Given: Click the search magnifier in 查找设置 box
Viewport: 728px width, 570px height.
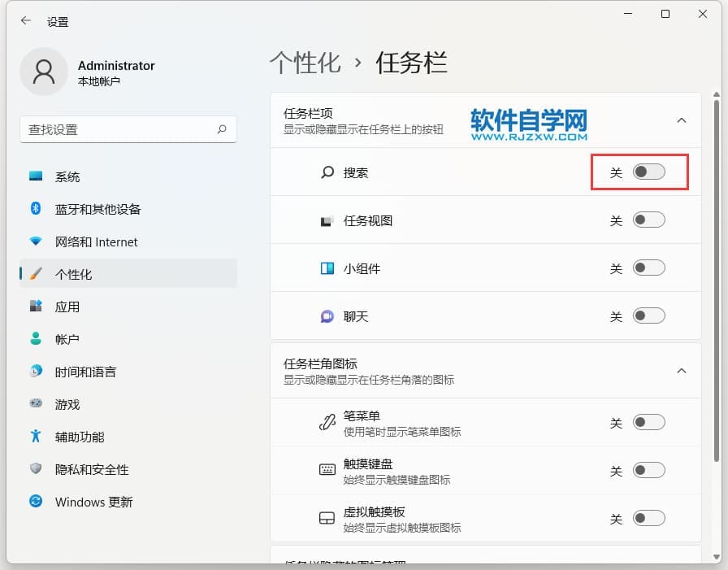Looking at the screenshot, I should [222, 129].
